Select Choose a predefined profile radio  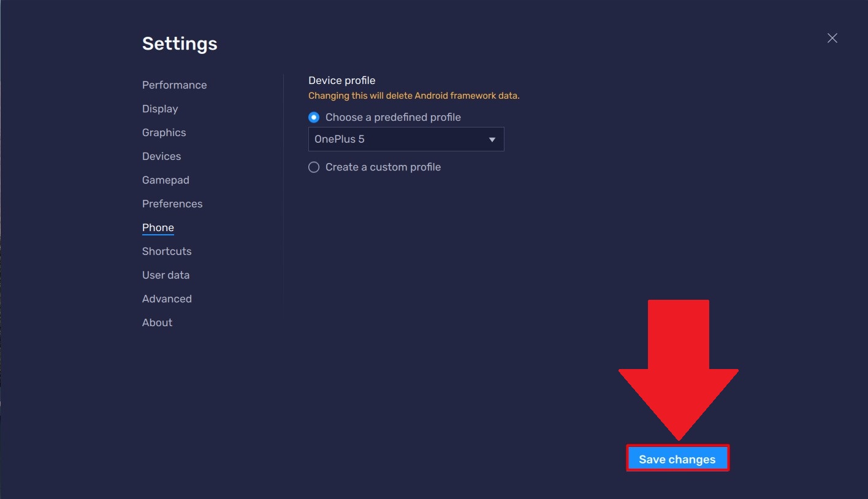314,117
